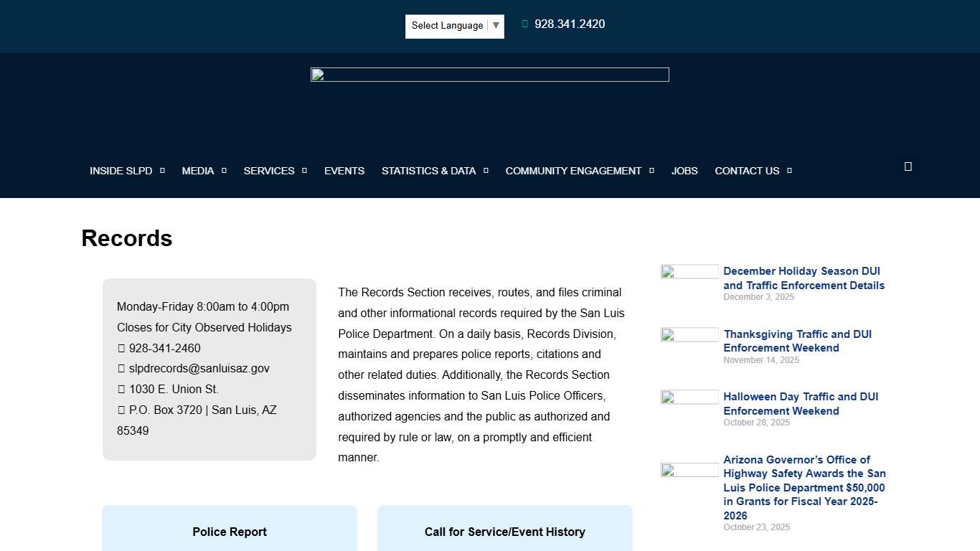This screenshot has height=551, width=980.
Task: Click the phone icon next to 928-341-2460
Action: pyautogui.click(x=121, y=348)
